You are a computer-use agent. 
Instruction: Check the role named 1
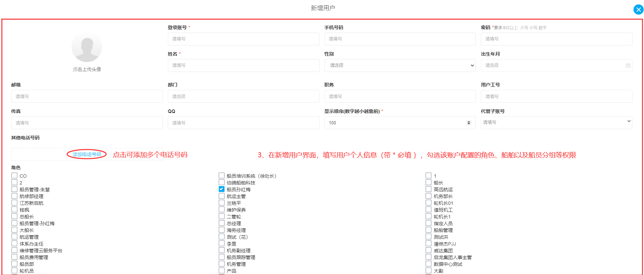(428, 176)
